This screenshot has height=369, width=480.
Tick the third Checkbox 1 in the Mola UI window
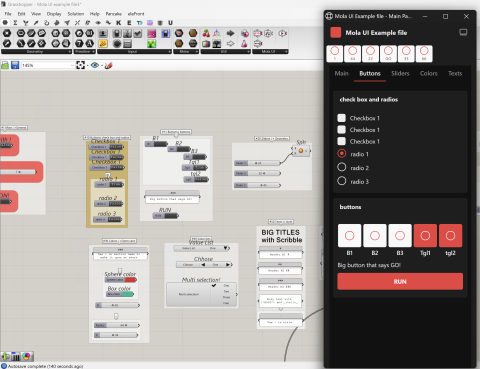point(341,141)
